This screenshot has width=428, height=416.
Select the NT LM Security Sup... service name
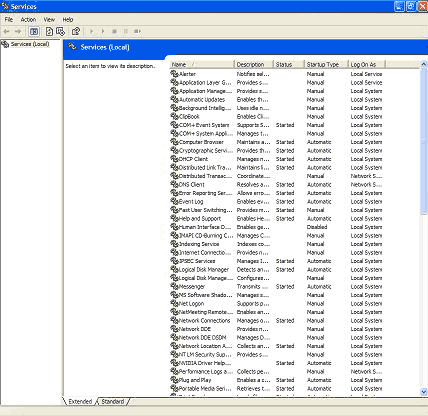pos(205,354)
